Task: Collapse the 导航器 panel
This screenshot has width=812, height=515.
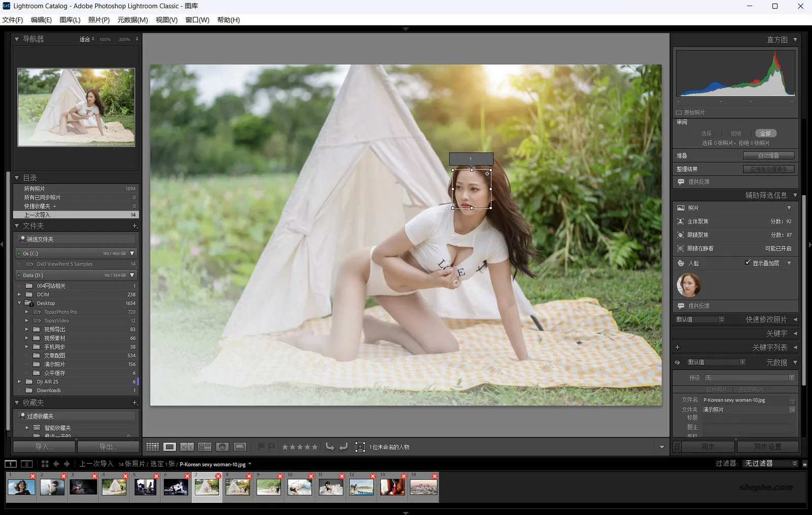Action: [17, 39]
